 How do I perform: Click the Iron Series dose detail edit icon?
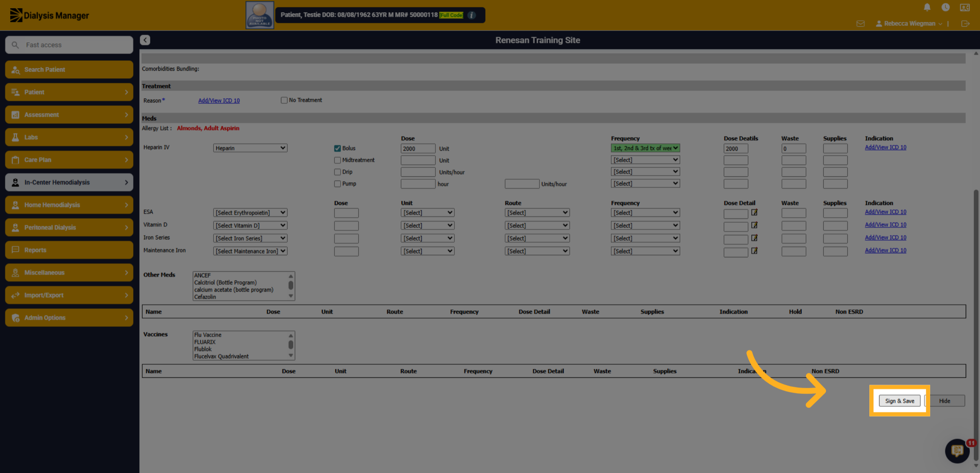tap(754, 238)
